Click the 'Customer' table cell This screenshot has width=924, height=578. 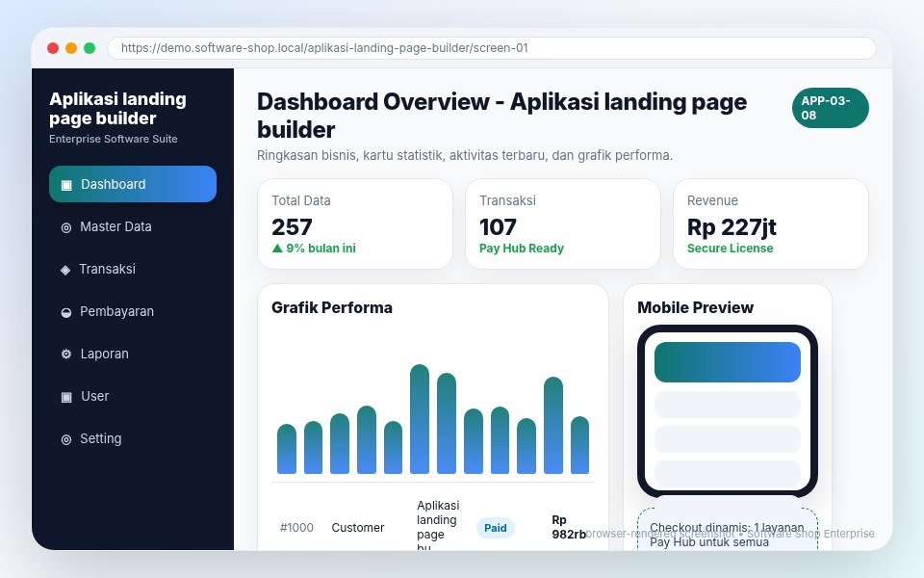(358, 528)
